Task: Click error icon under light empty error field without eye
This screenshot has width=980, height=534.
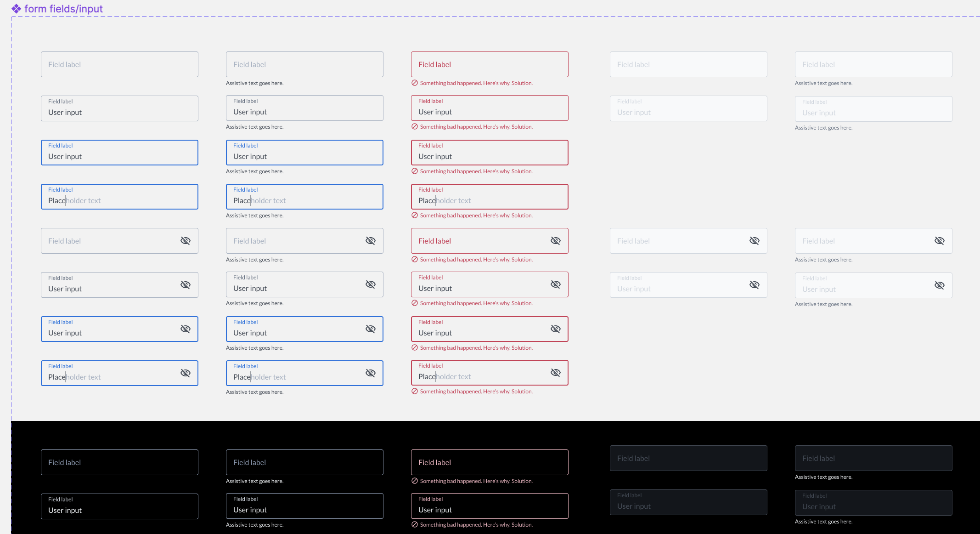Action: click(415, 83)
